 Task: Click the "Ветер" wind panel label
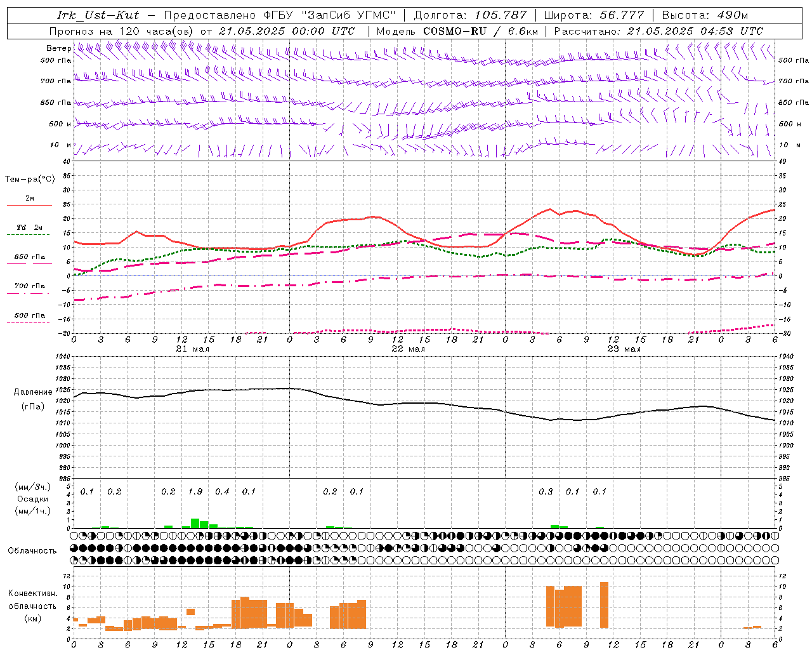point(58,48)
